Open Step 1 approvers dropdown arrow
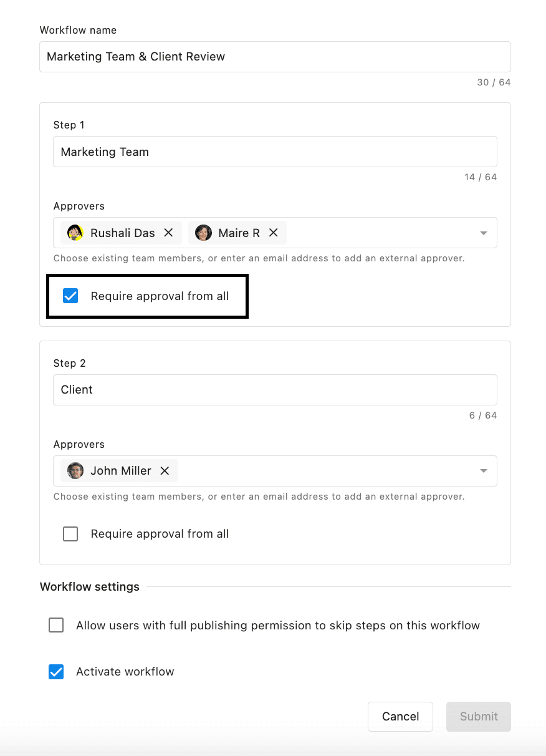546x756 pixels. [483, 233]
